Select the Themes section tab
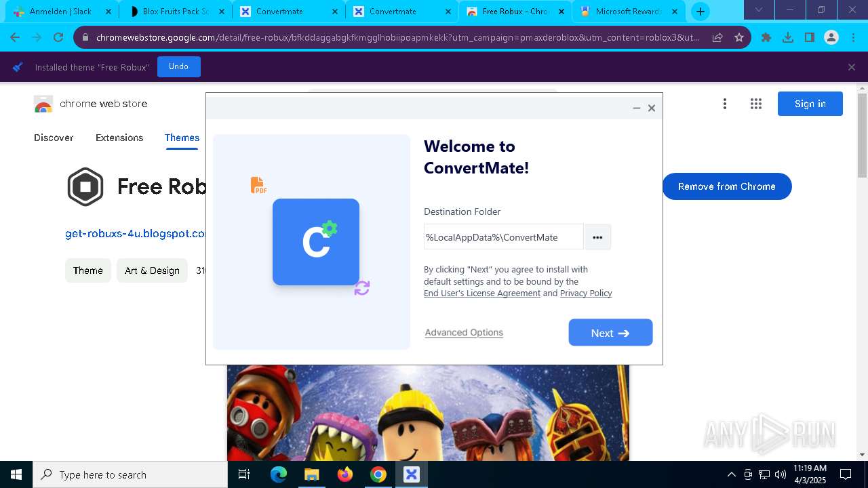The height and width of the screenshot is (488, 868). (182, 138)
